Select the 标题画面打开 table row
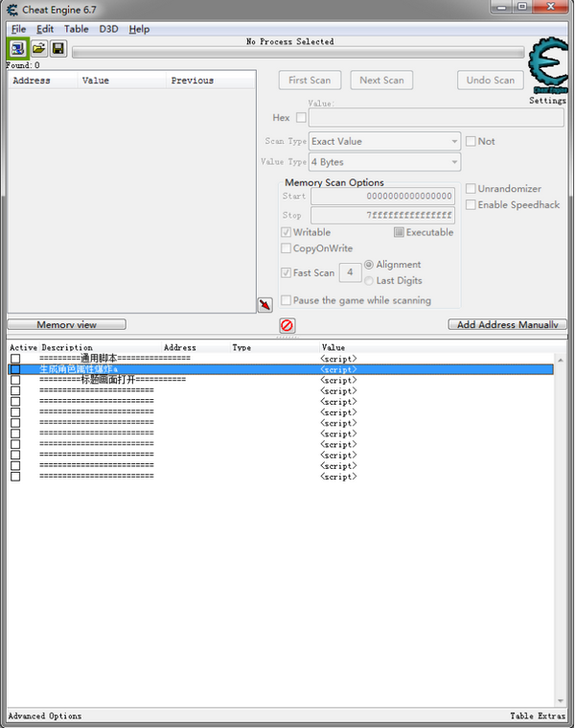The height and width of the screenshot is (728, 575). click(281, 380)
